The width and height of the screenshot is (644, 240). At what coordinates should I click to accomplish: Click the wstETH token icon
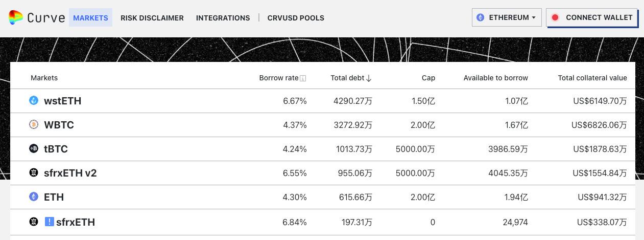click(34, 100)
